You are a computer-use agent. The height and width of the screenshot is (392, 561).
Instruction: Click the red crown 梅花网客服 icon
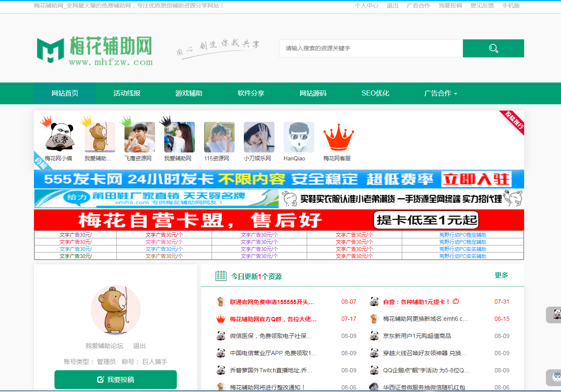[x=339, y=137]
